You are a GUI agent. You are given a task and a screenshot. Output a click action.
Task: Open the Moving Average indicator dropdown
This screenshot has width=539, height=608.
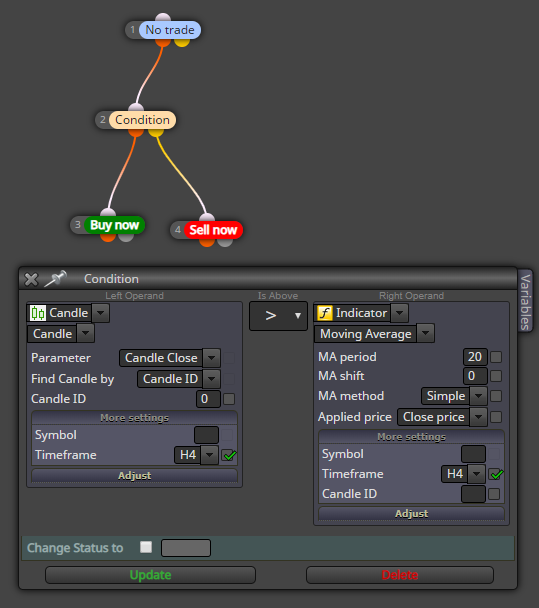click(x=425, y=333)
